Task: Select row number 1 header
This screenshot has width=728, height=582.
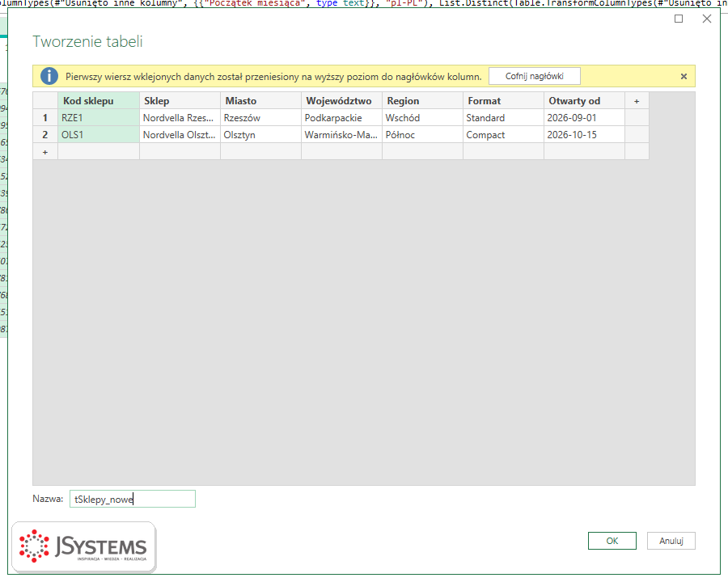Action: 45,118
